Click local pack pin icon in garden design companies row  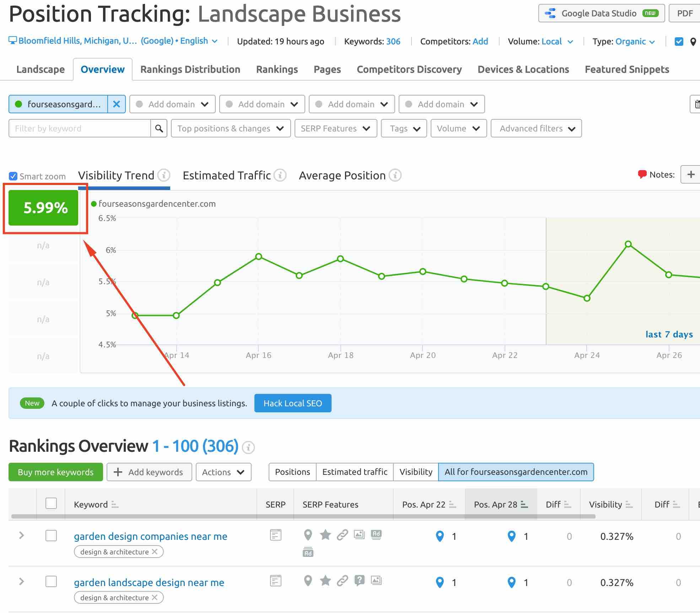tap(308, 535)
